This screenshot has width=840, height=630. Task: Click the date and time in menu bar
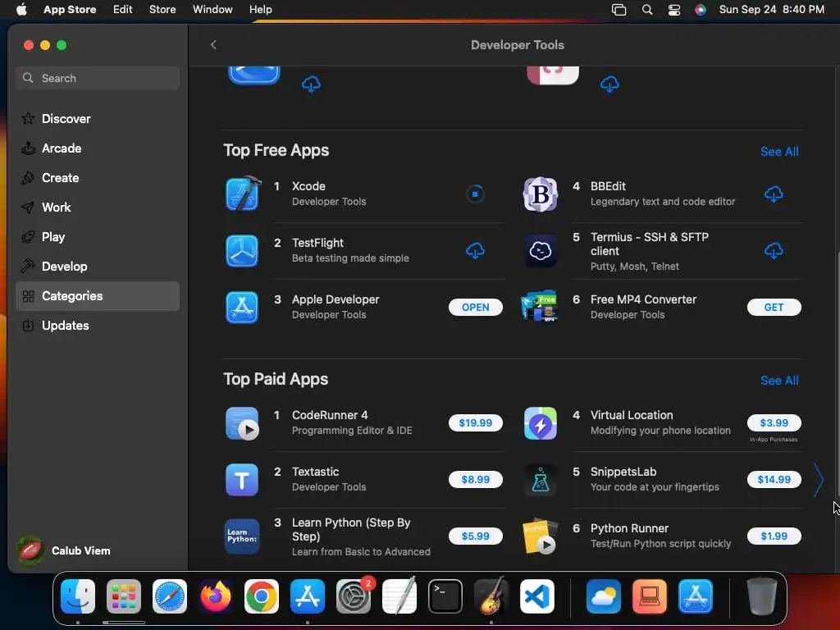pos(771,10)
